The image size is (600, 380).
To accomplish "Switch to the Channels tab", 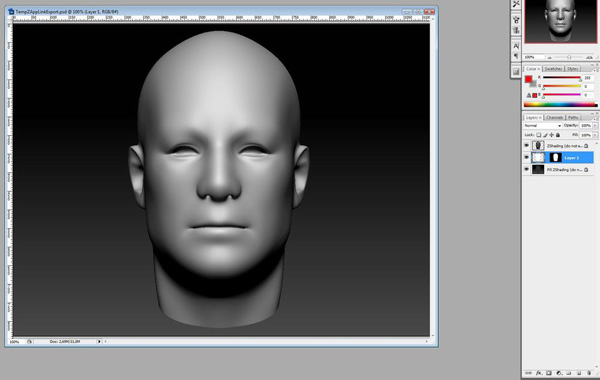I will click(554, 117).
